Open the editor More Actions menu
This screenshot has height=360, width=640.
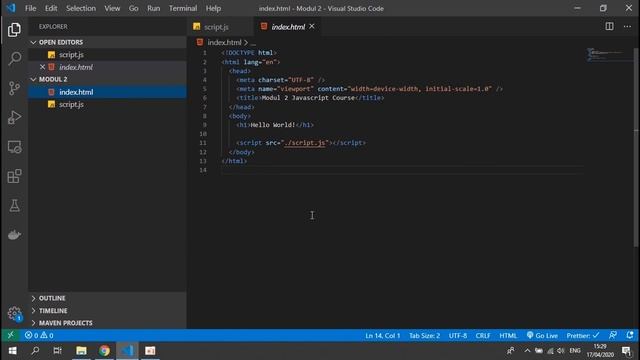pos(627,27)
